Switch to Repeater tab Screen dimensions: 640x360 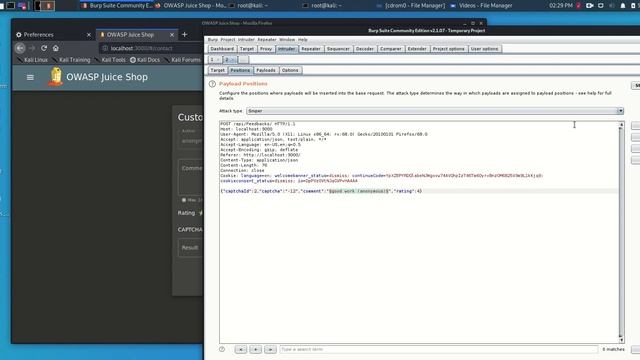311,49
